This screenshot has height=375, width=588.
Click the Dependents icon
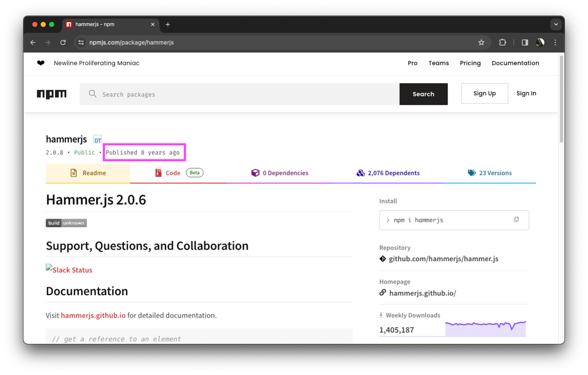tap(360, 173)
